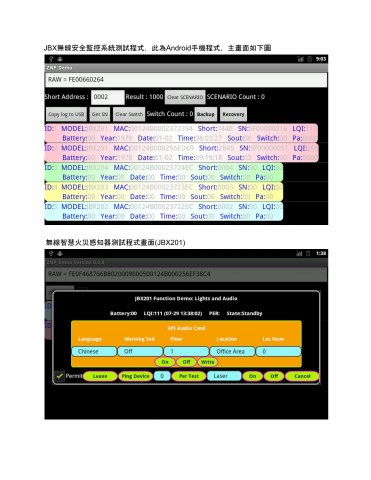The image size is (371, 480).
Task: Open the Location dropdown showing Office Area
Action: [232, 351]
